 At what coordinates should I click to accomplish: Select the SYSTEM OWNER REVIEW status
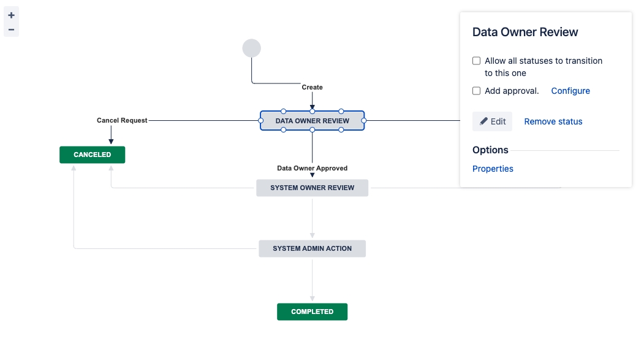(x=312, y=188)
